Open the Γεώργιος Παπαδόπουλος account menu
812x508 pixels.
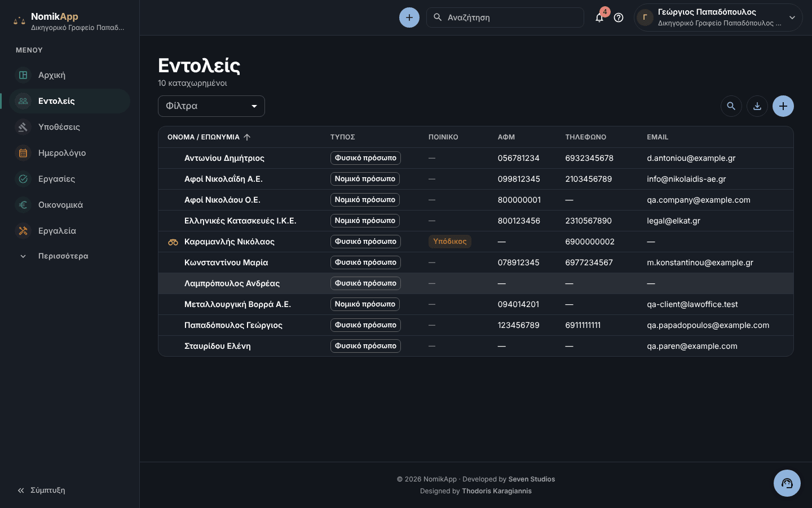coord(718,17)
